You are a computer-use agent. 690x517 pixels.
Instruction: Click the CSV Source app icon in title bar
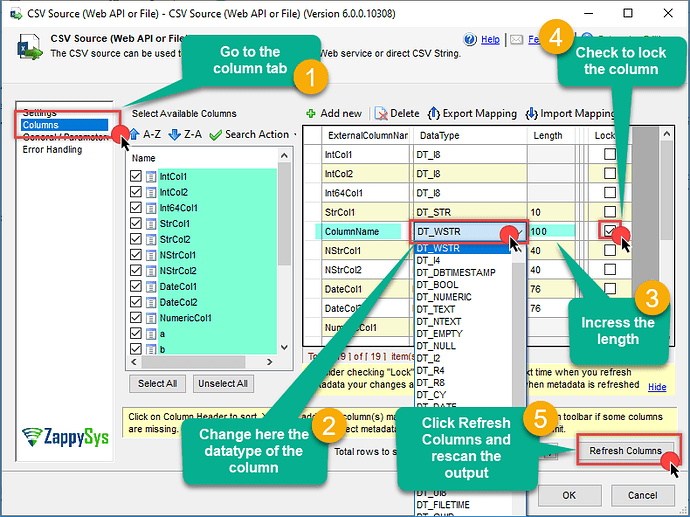pos(16,14)
